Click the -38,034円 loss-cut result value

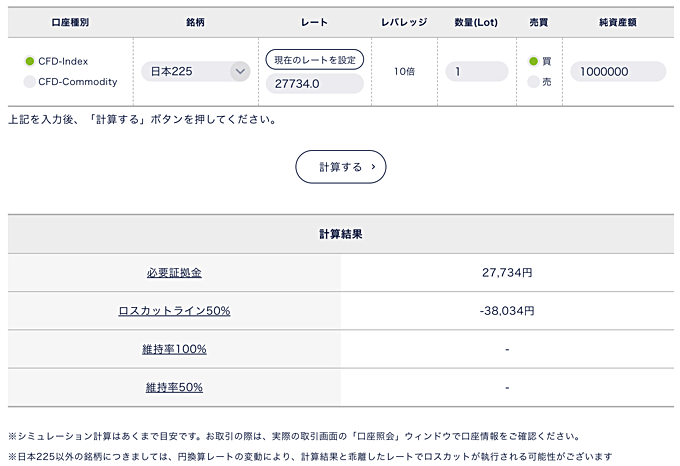point(507,311)
